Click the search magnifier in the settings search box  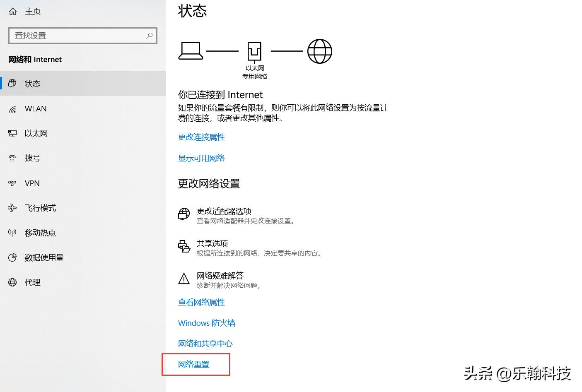pyautogui.click(x=150, y=36)
